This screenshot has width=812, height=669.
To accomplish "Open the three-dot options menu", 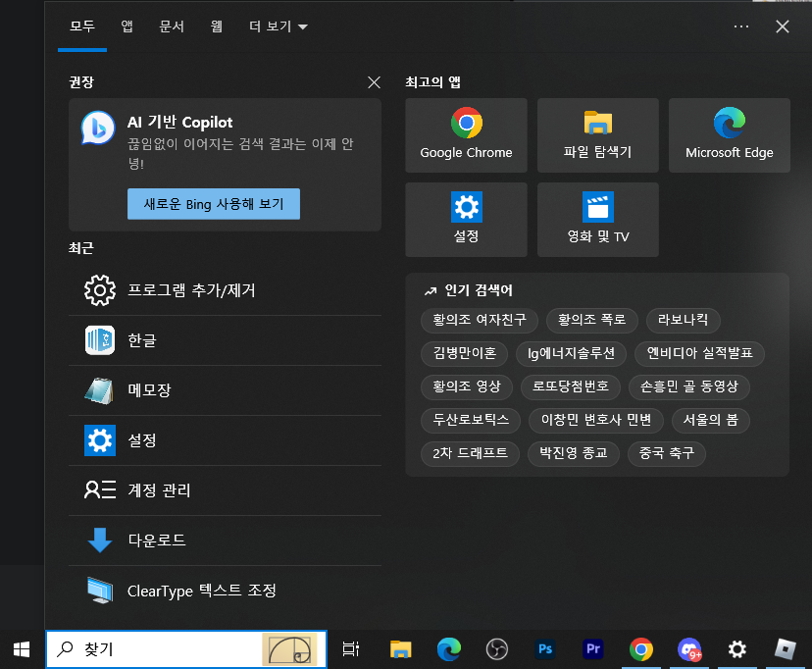I will pyautogui.click(x=741, y=26).
